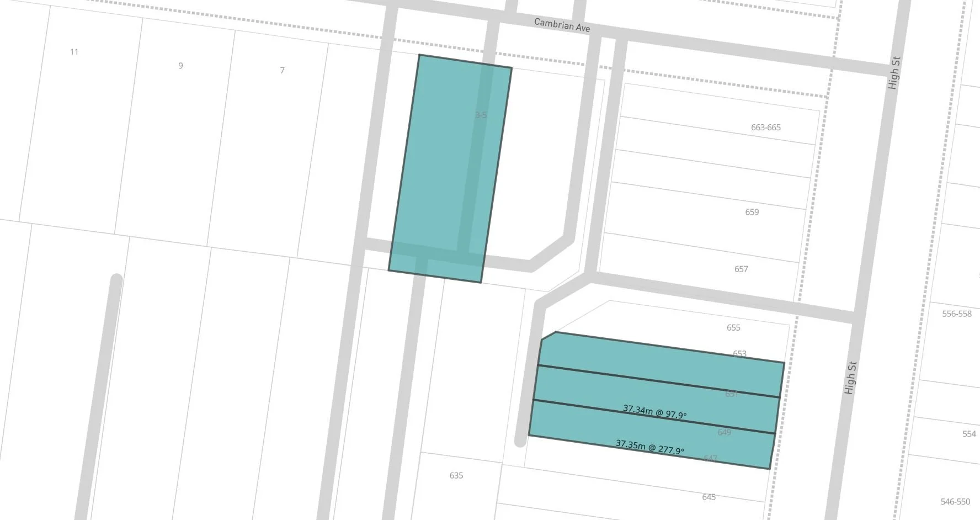
Task: Click the 655 lot label
Action: pyautogui.click(x=733, y=328)
